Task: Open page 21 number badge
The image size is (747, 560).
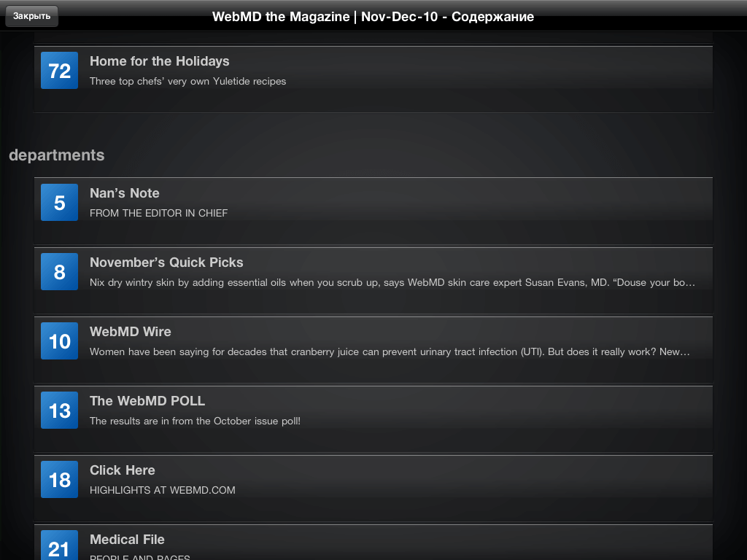Action: coord(60,545)
